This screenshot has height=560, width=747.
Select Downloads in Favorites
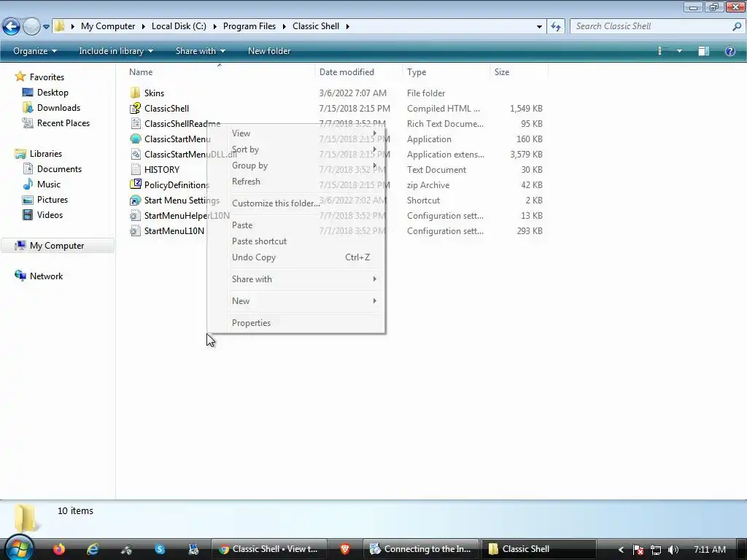tap(58, 108)
